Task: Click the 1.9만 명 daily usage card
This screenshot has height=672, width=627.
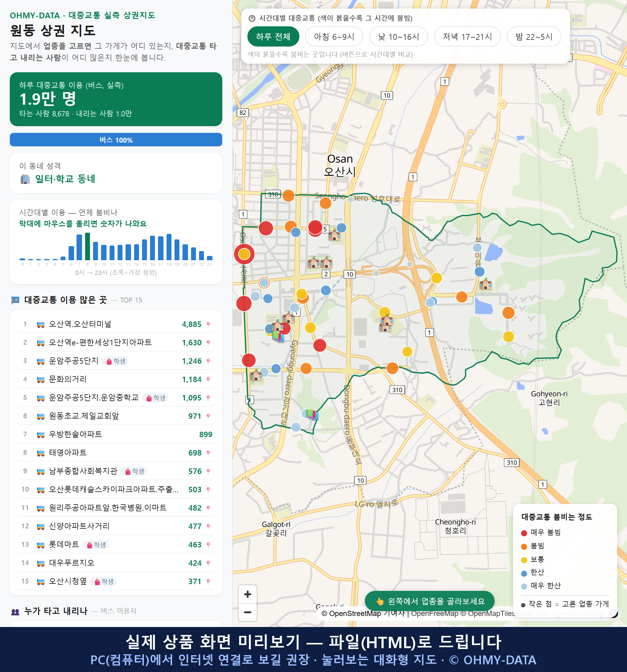Action: (116, 99)
